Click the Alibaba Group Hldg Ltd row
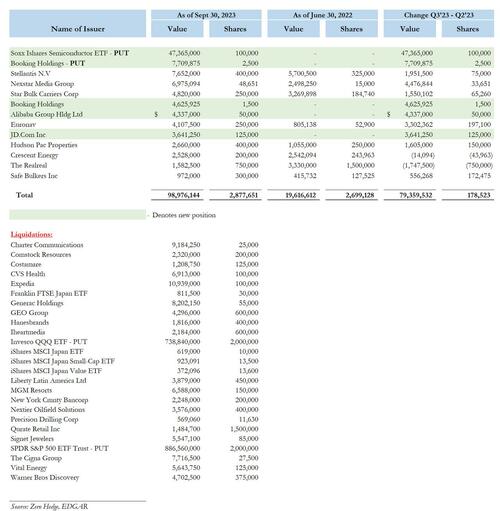500x511 pixels. pyautogui.click(x=252, y=114)
